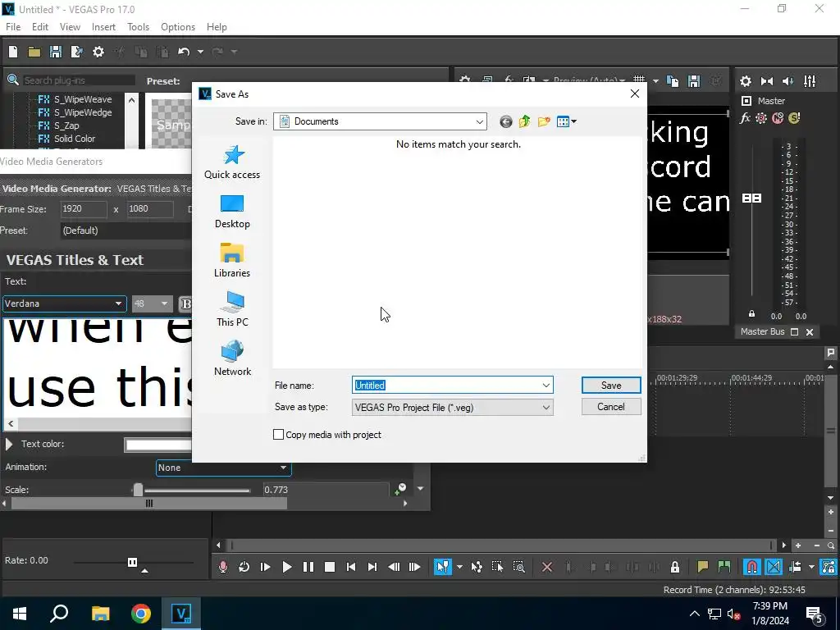The height and width of the screenshot is (630, 840).
Task: Open Master FX chain icon
Action: coord(745,118)
